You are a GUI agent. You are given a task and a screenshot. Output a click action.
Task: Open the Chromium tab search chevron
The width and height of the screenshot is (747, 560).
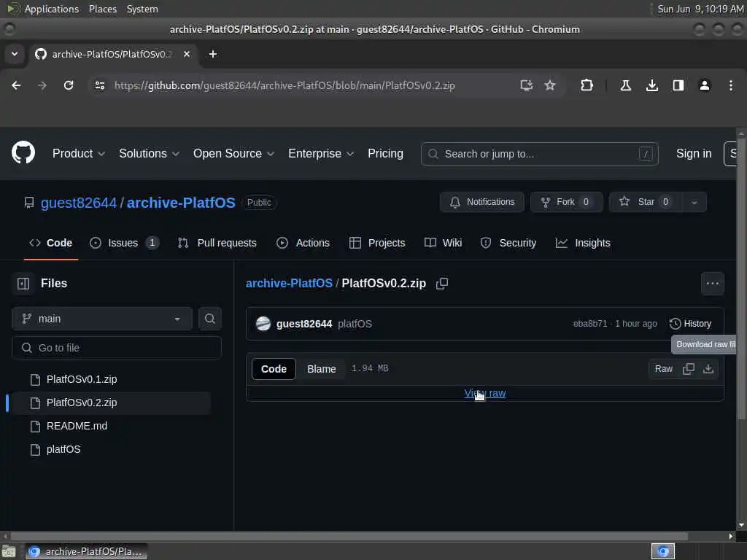pyautogui.click(x=15, y=54)
